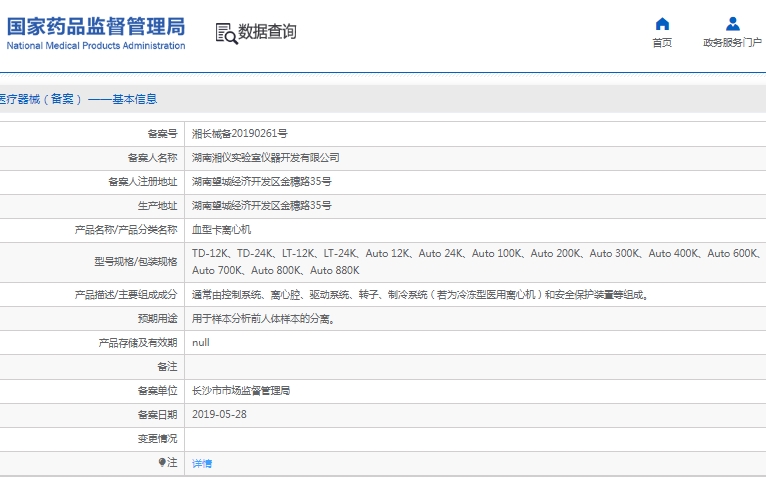766x485 pixels.
Task: Click the 数据查询 heading text
Action: tap(267, 32)
